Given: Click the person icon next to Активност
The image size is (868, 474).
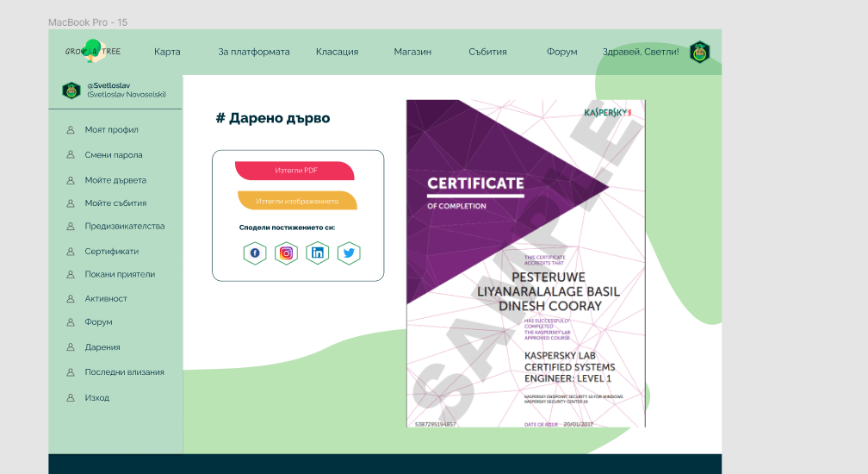Looking at the screenshot, I should pos(71,299).
